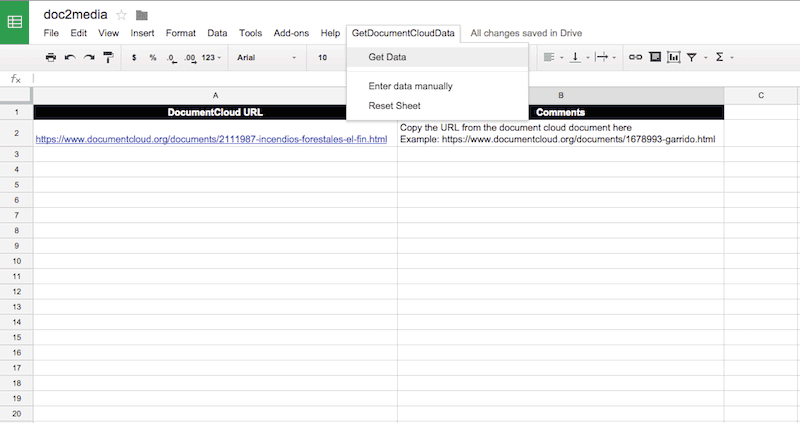Open the Insert menu

tap(142, 33)
